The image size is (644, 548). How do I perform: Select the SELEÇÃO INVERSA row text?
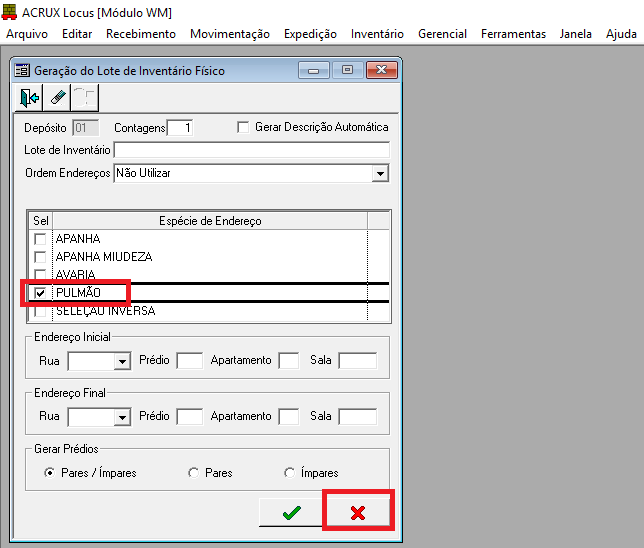tap(106, 311)
